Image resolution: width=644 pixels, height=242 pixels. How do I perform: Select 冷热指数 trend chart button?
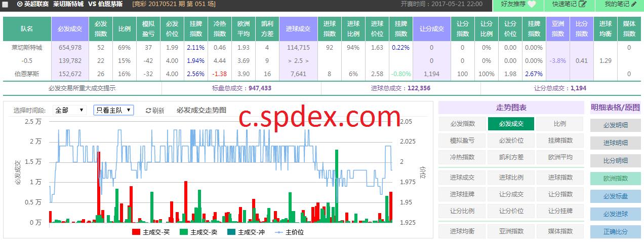tap(462, 157)
